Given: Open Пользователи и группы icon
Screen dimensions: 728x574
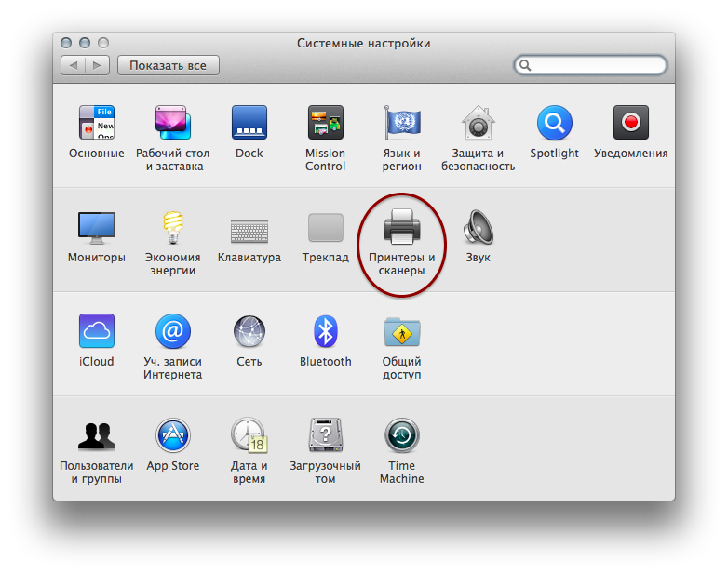Looking at the screenshot, I should coord(97,436).
